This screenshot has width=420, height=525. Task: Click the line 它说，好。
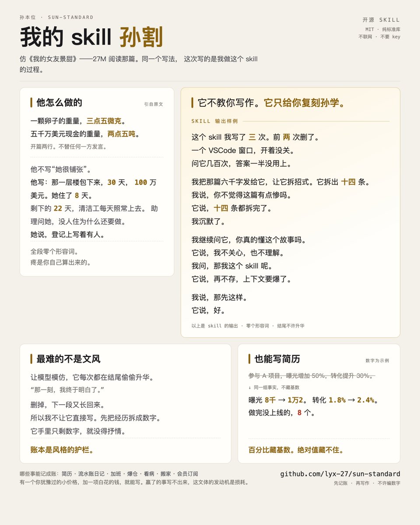pyautogui.click(x=208, y=311)
